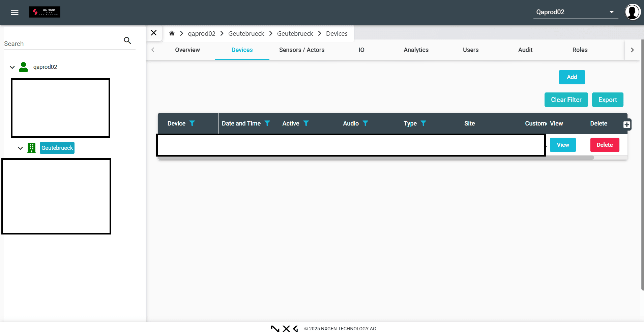Click the Audio column filter icon
The width and height of the screenshot is (644, 332).
point(365,123)
